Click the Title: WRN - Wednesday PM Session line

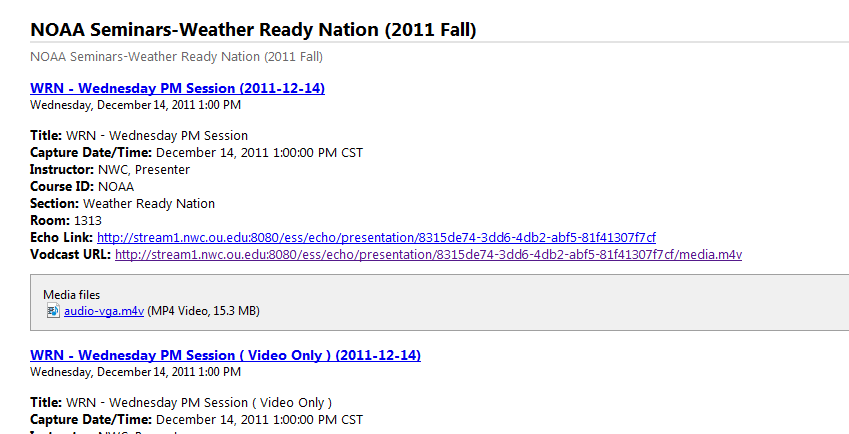[139, 136]
